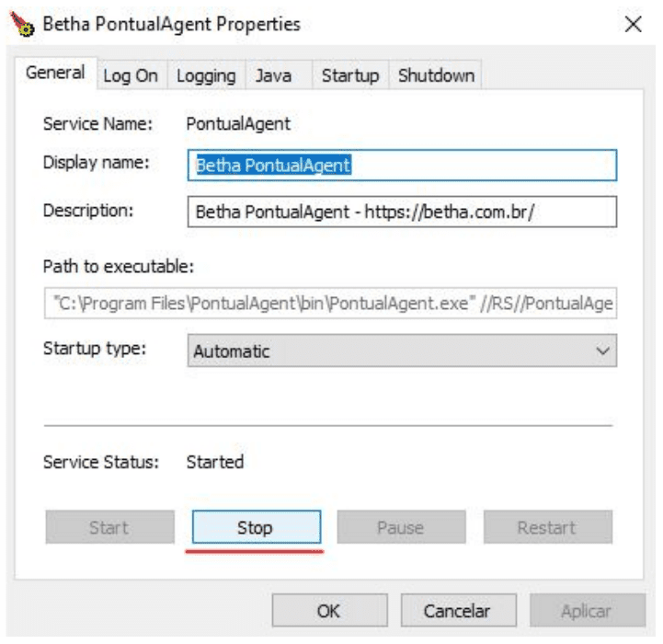
Task: Click the Path to executable field
Action: click(330, 304)
